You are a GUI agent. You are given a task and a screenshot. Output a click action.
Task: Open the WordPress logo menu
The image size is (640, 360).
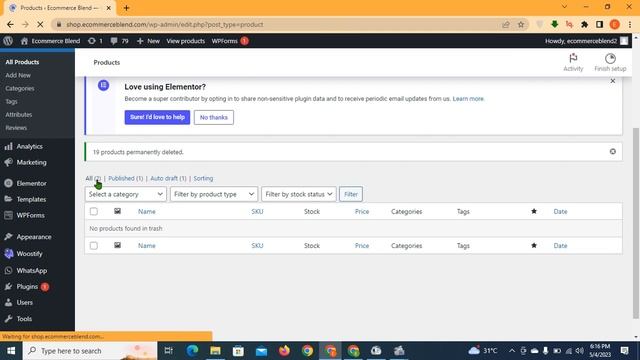click(8, 41)
